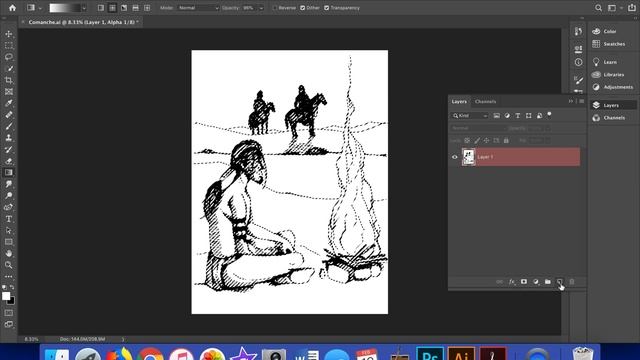
Task: Open the Opacity dropdown in options bar
Action: click(x=261, y=8)
